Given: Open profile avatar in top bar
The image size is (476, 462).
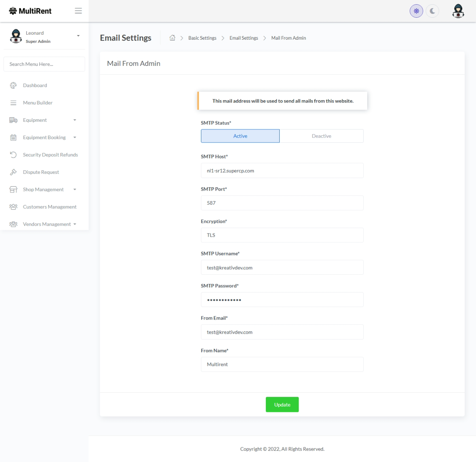Looking at the screenshot, I should click(458, 11).
